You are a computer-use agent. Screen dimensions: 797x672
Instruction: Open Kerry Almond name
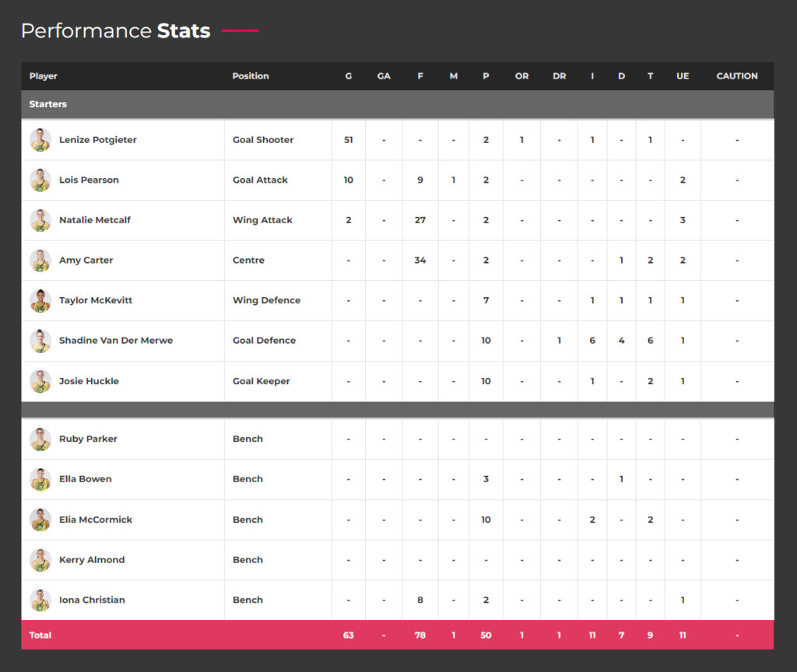(x=92, y=560)
